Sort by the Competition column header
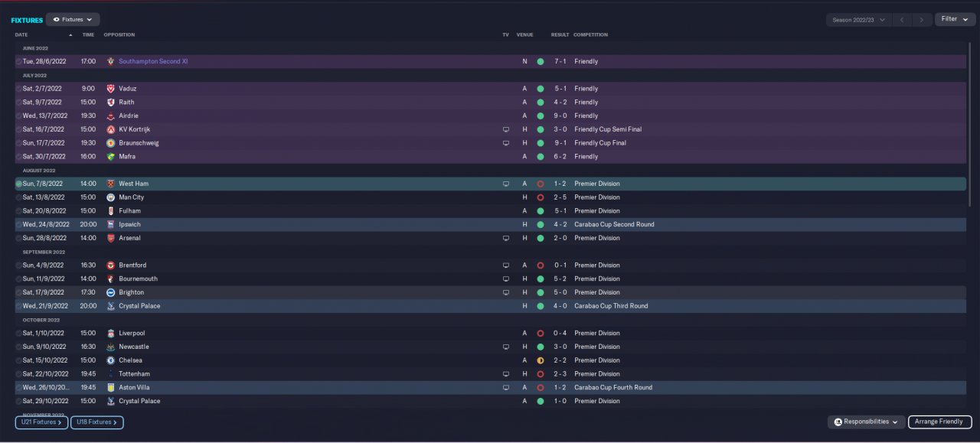This screenshot has height=443, width=980. [x=590, y=34]
